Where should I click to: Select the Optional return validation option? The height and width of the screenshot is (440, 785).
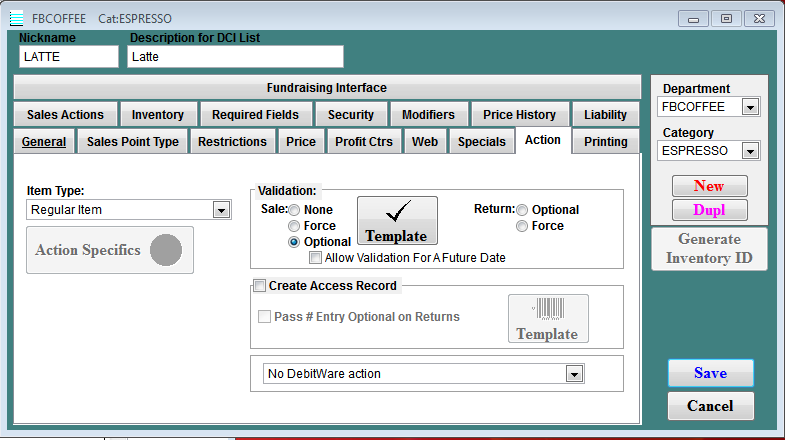(522, 210)
